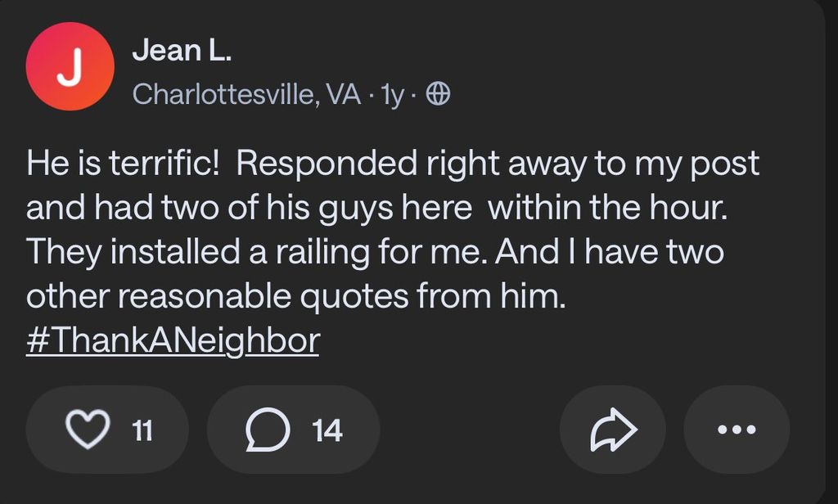Follow the #ThankANeighbor hashtag link
The image size is (838, 504).
point(173,340)
